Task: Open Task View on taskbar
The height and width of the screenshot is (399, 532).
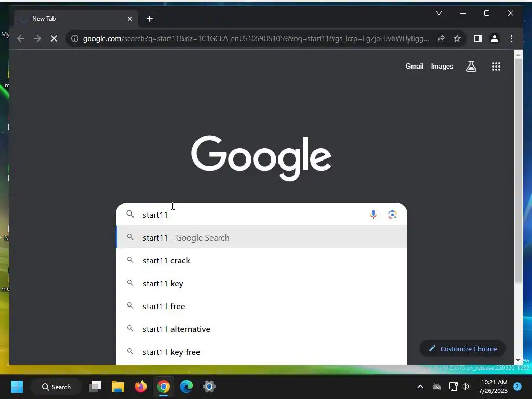Action: click(x=95, y=387)
